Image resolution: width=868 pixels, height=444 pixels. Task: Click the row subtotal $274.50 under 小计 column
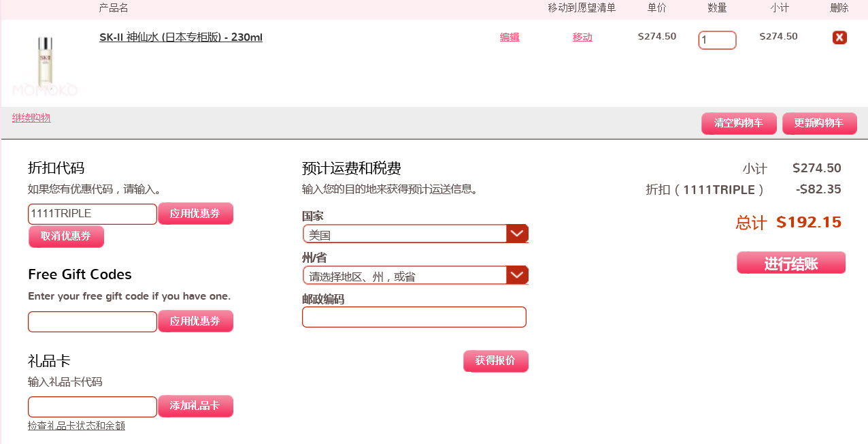pos(779,37)
